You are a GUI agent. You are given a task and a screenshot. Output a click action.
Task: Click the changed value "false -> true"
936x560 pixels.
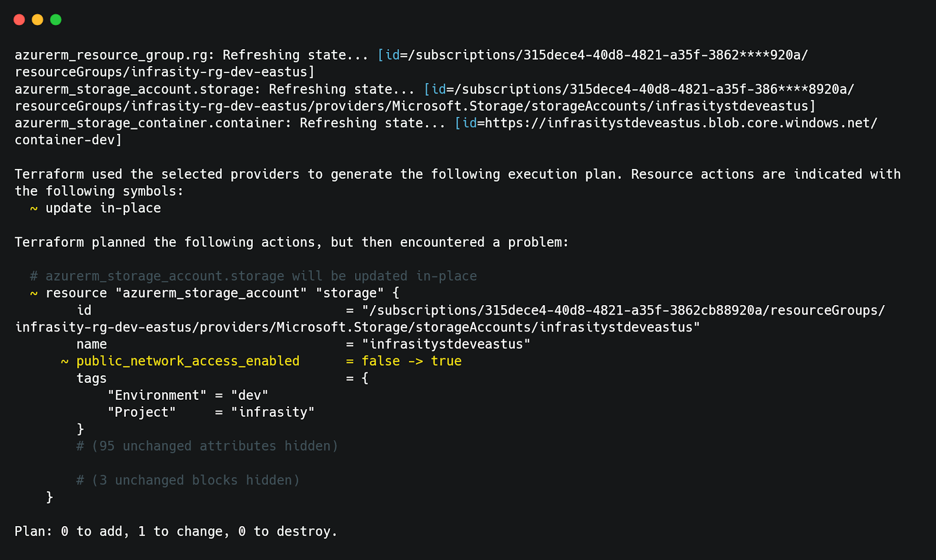coord(411,361)
